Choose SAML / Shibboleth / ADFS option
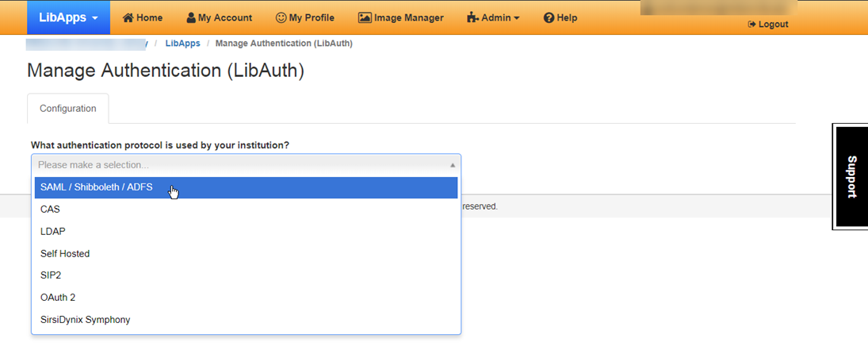The height and width of the screenshot is (354, 868). pos(246,187)
